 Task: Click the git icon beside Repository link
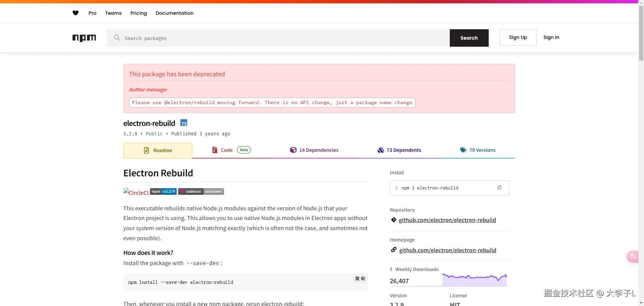click(x=394, y=220)
